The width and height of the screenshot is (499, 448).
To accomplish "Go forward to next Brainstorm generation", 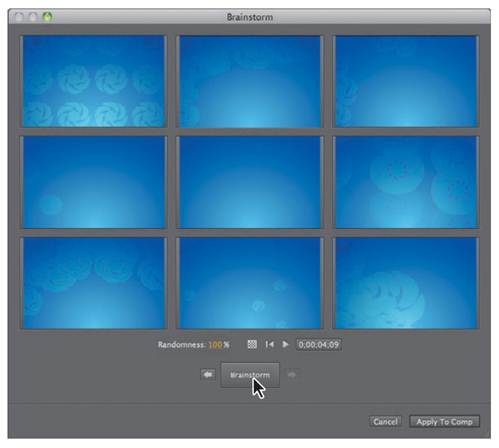I will (x=292, y=375).
